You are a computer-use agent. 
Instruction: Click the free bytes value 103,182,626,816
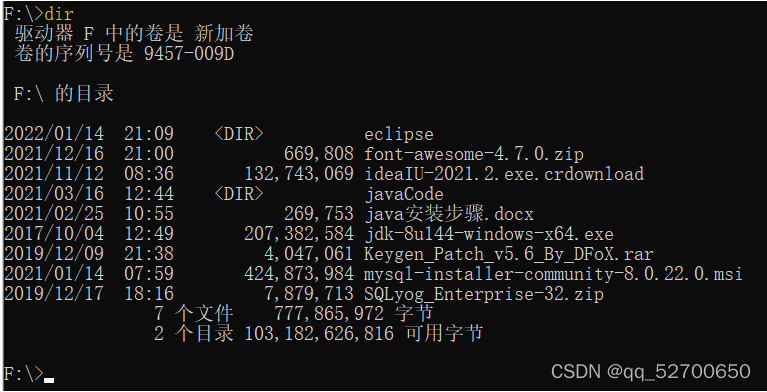(x=319, y=334)
